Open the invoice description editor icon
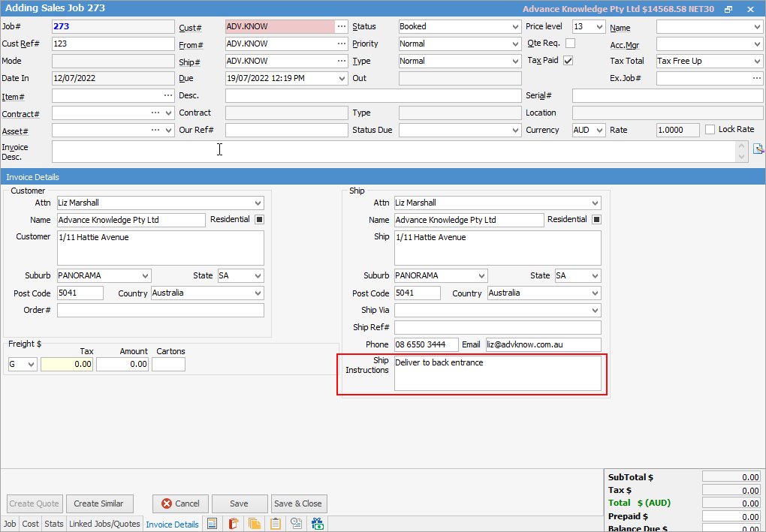 tap(758, 149)
